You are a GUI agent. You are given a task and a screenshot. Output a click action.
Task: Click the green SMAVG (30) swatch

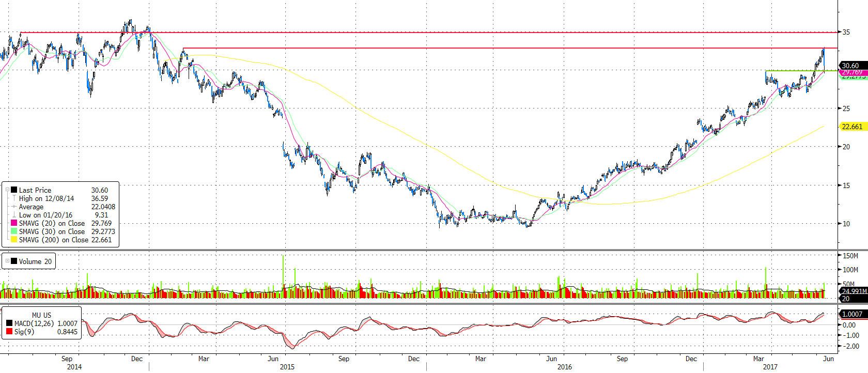coord(14,231)
